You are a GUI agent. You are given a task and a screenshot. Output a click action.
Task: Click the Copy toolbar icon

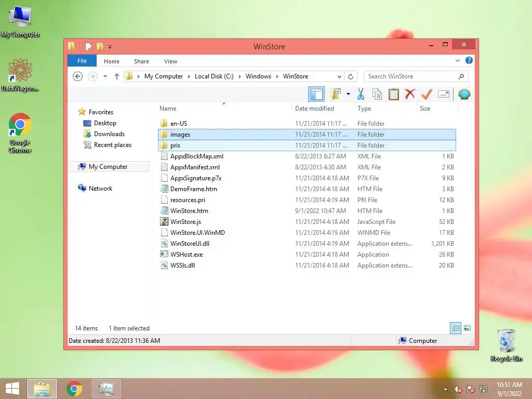pos(377,95)
